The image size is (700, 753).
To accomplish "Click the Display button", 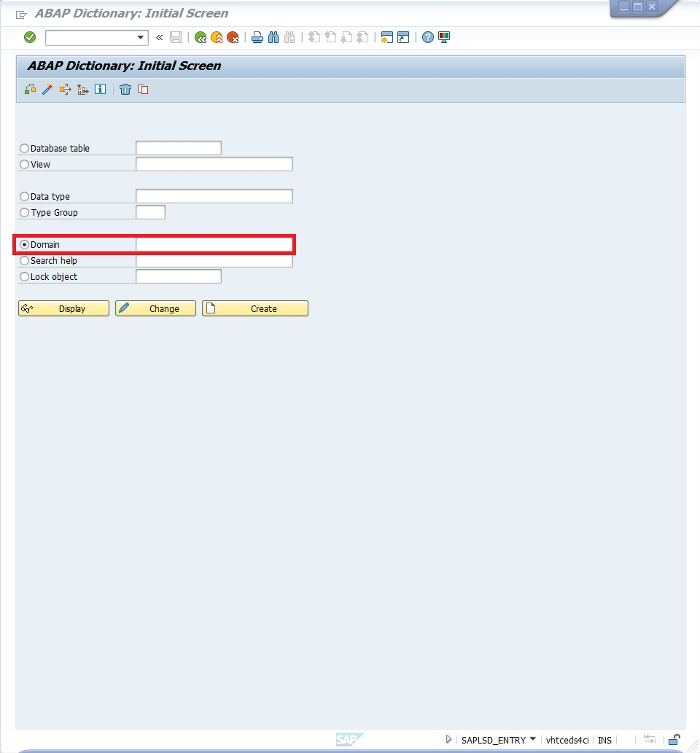I will [x=63, y=309].
